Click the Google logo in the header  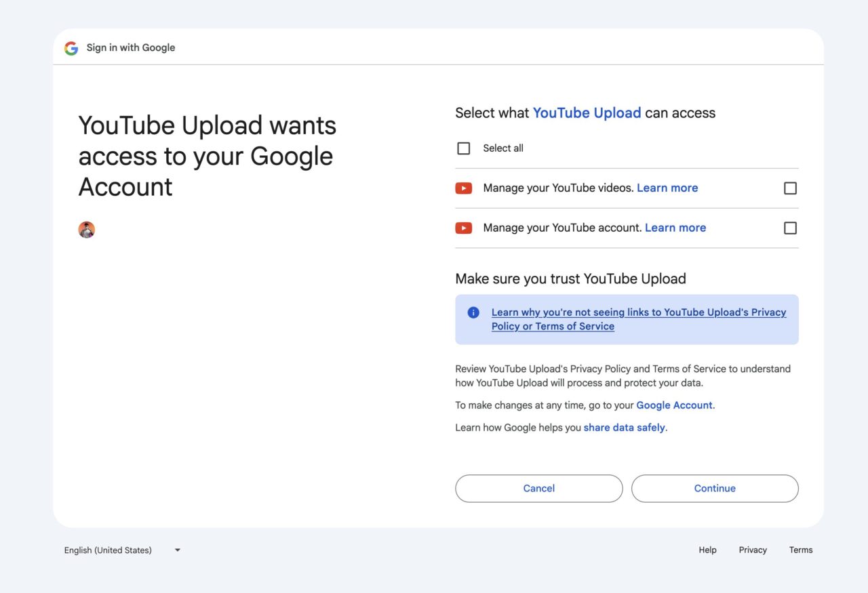click(x=71, y=47)
